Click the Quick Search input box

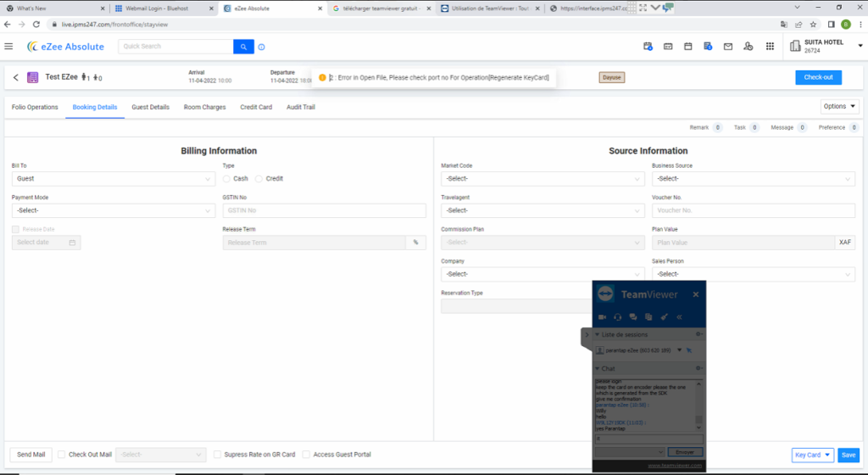[175, 47]
